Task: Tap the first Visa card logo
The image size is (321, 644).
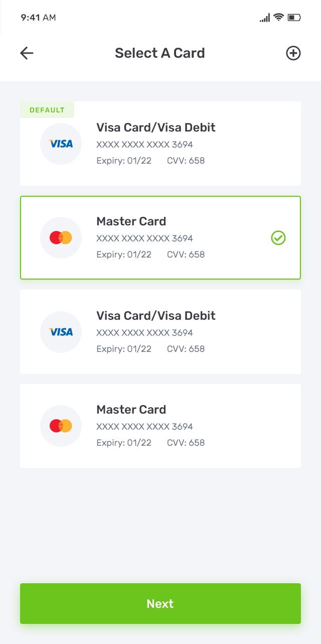Action: [x=61, y=144]
